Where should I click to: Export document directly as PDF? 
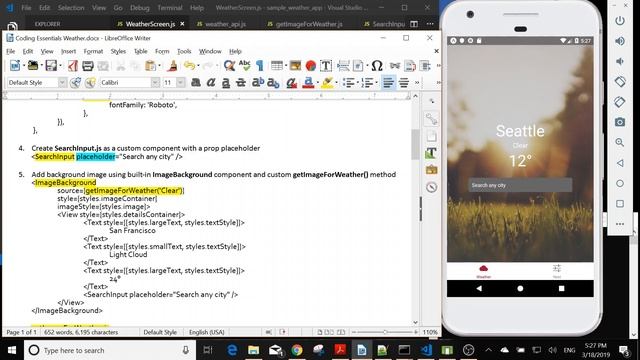73,66
